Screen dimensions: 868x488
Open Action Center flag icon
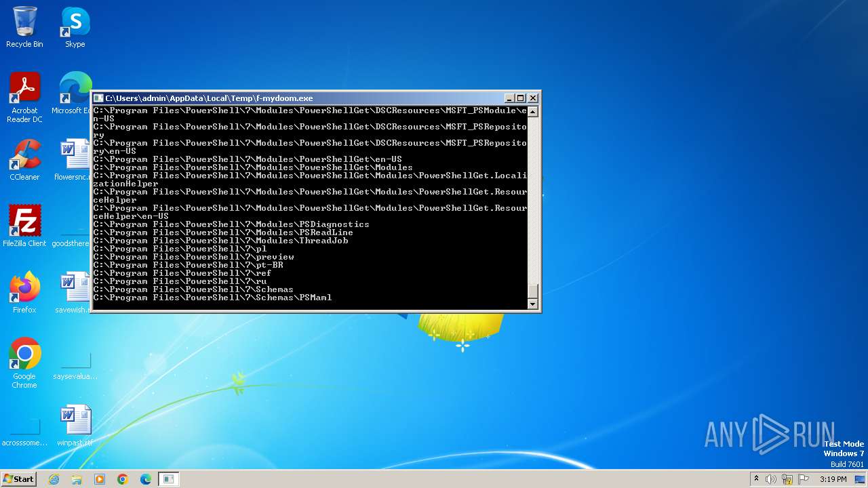[804, 479]
